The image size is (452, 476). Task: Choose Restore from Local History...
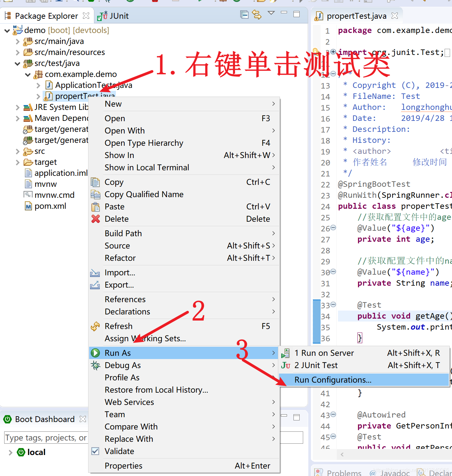(184, 390)
